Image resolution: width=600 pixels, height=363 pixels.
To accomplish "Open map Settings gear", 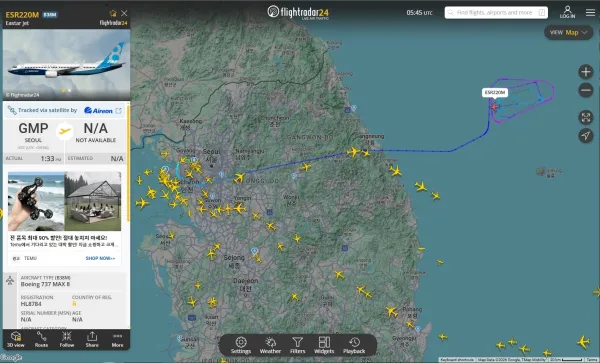I will [x=241, y=345].
